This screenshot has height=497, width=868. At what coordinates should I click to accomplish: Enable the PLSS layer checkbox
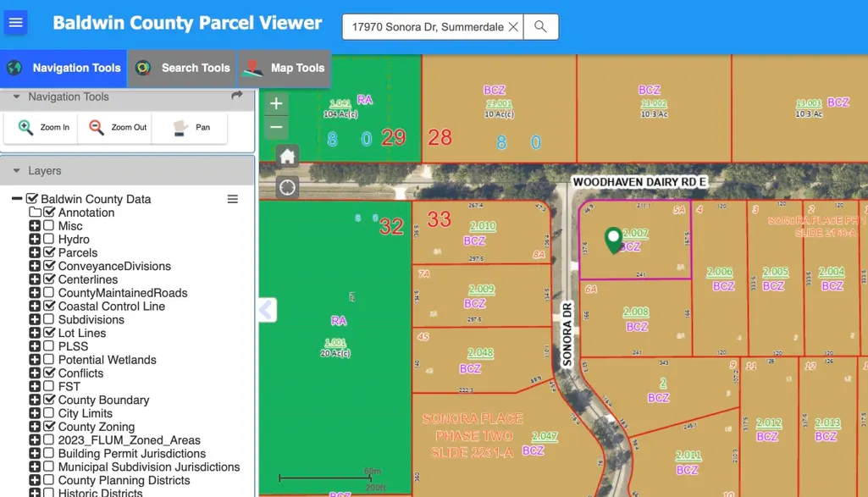point(49,346)
